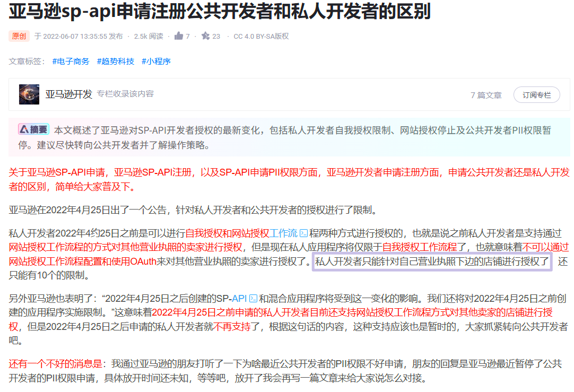Click the publish date 2022-06-07 13:35:55

pyautogui.click(x=75, y=36)
